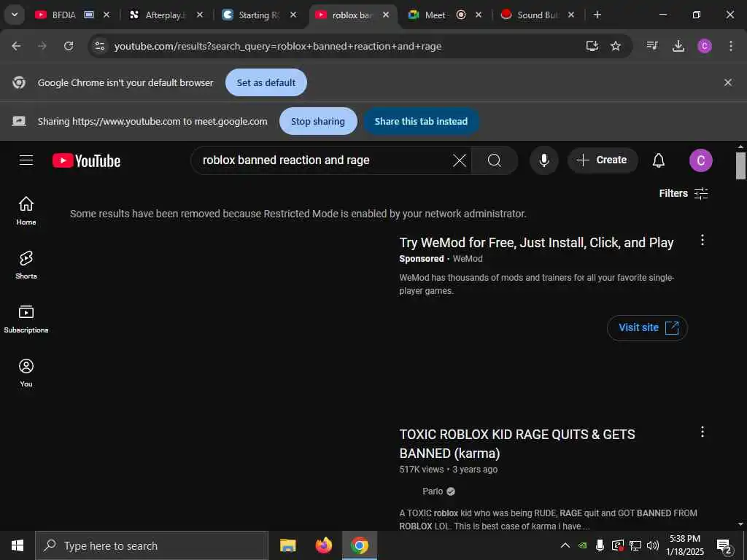The width and height of the screenshot is (747, 560).
Task: Click Share this tab instead
Action: click(x=421, y=122)
